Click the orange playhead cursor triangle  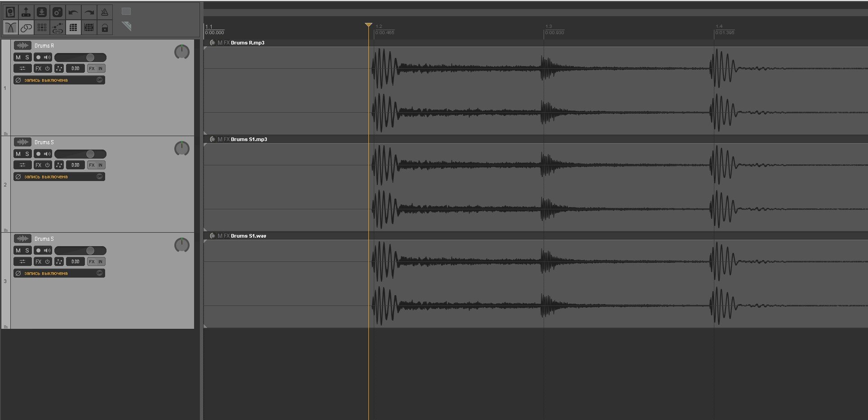368,25
